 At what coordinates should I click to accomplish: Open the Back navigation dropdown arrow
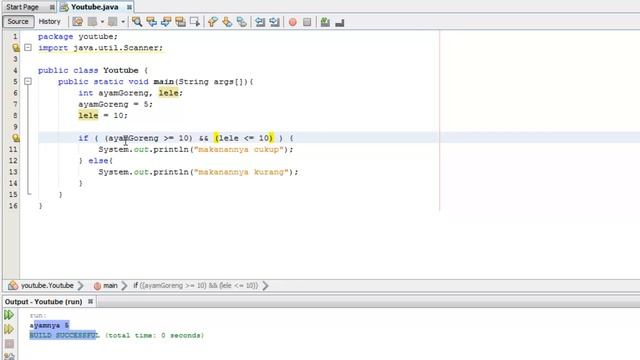pos(102,22)
